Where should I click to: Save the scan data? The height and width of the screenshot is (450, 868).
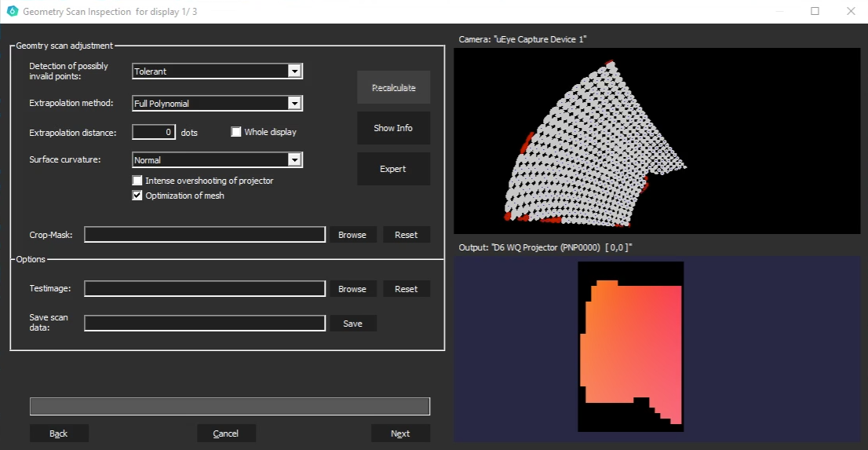click(353, 324)
